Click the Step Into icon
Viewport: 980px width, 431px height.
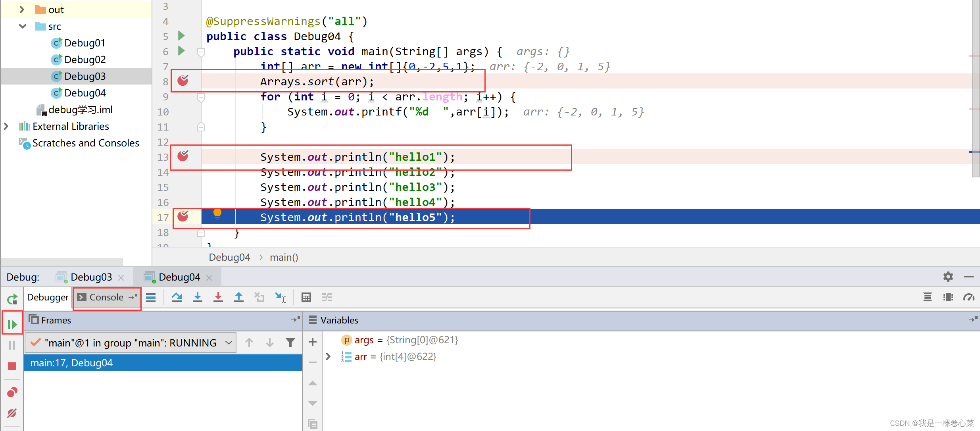tap(197, 297)
